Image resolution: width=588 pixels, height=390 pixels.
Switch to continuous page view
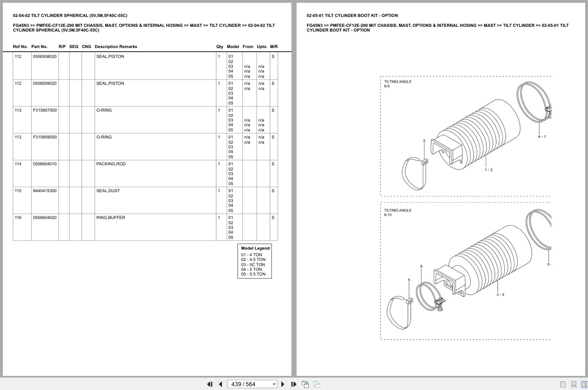tap(574, 384)
